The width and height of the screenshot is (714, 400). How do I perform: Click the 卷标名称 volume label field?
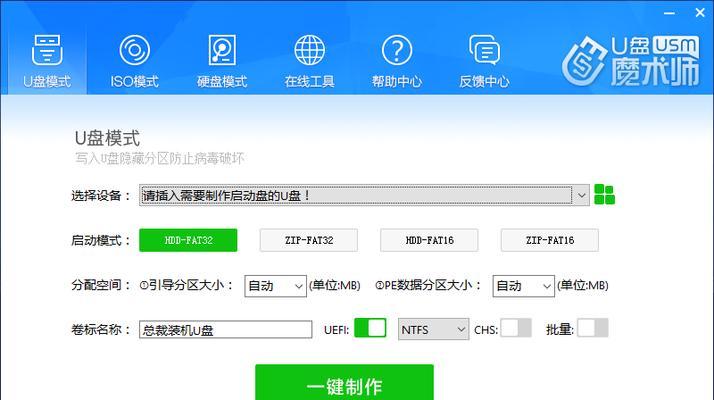click(x=225, y=329)
